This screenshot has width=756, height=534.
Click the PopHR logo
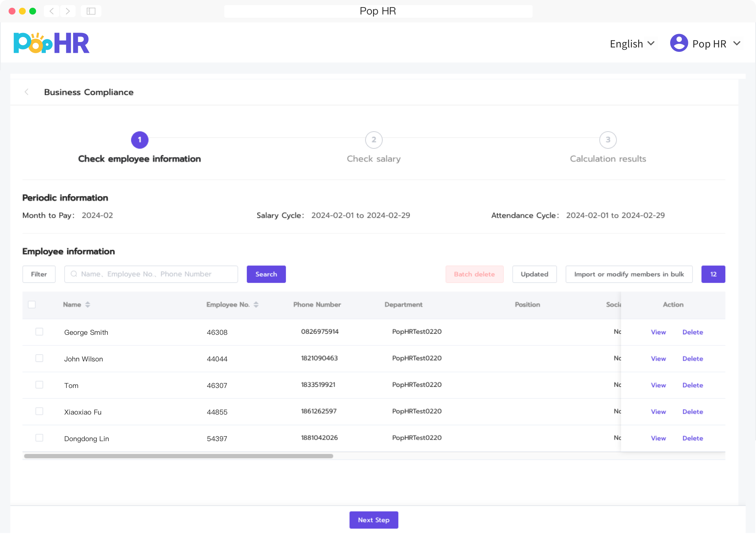(x=52, y=43)
